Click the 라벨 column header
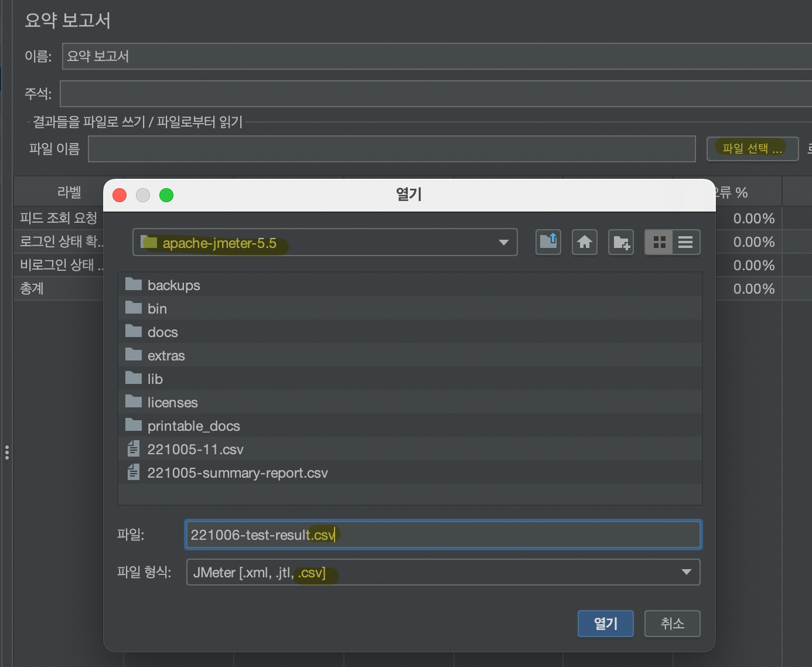 point(69,192)
